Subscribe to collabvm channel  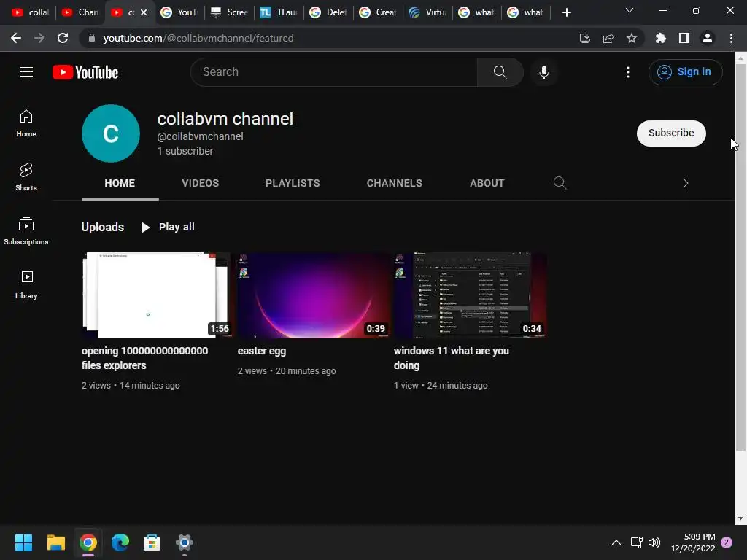coord(671,133)
